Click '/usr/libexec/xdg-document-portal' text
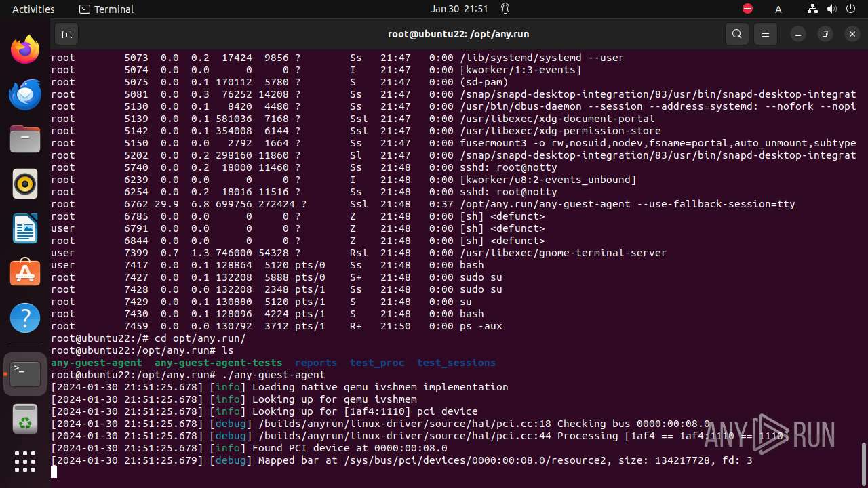Screen dimensions: 868x488 coord(557,119)
